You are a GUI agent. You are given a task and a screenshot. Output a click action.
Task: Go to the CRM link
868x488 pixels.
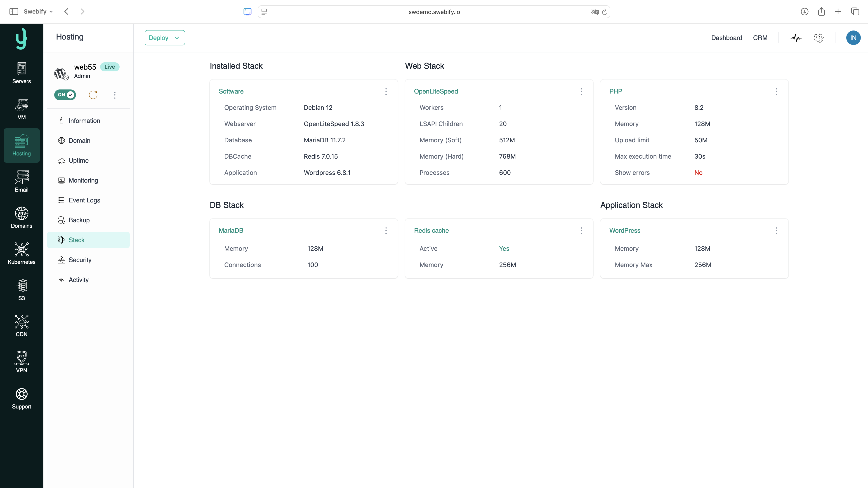[x=760, y=38]
